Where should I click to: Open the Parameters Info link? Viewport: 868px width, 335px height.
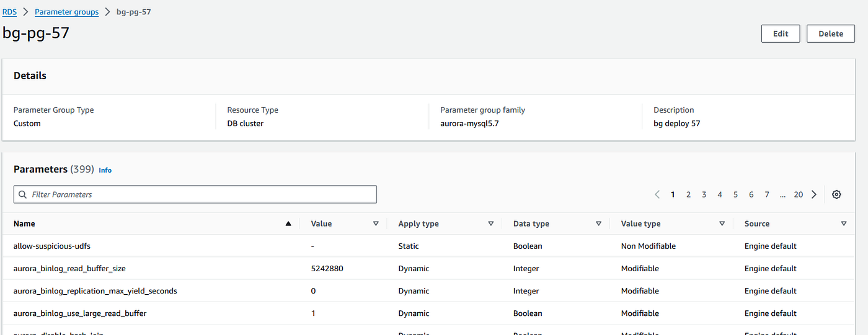tap(105, 170)
